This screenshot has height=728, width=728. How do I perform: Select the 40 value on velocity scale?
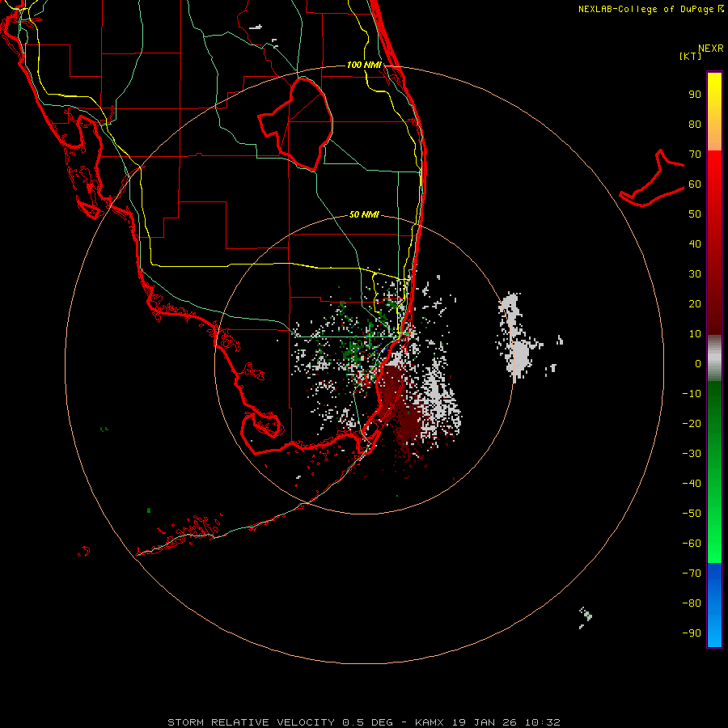pyautogui.click(x=695, y=244)
